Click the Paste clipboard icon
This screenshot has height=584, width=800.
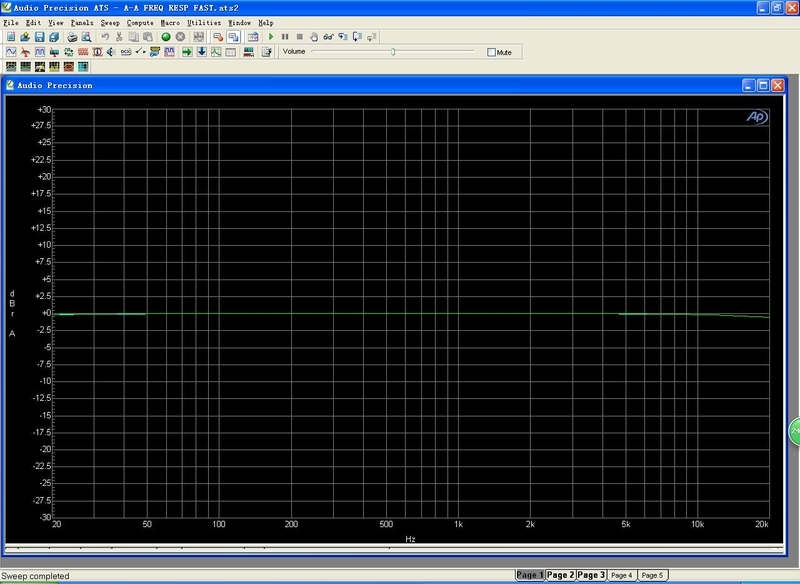click(x=147, y=37)
